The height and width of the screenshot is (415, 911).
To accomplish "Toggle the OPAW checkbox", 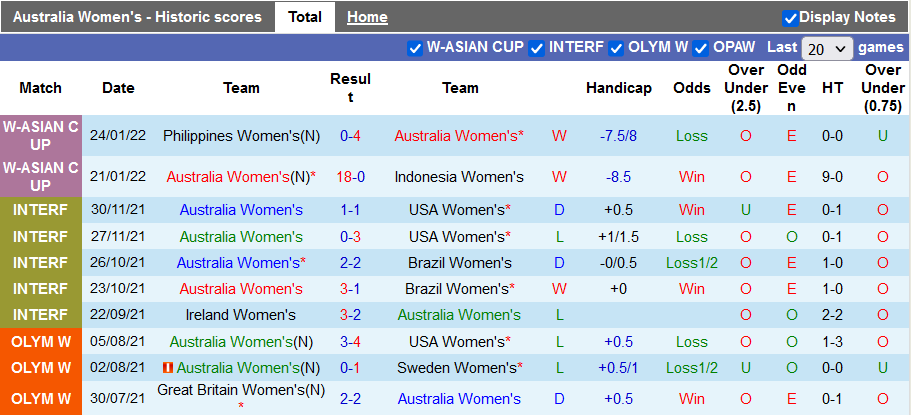I will point(701,47).
